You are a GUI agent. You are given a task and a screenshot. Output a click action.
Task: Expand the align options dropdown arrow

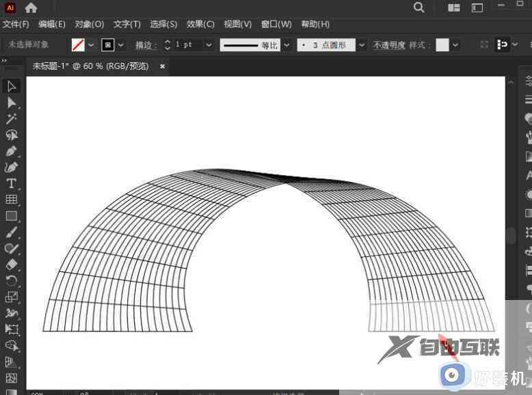tap(515, 44)
